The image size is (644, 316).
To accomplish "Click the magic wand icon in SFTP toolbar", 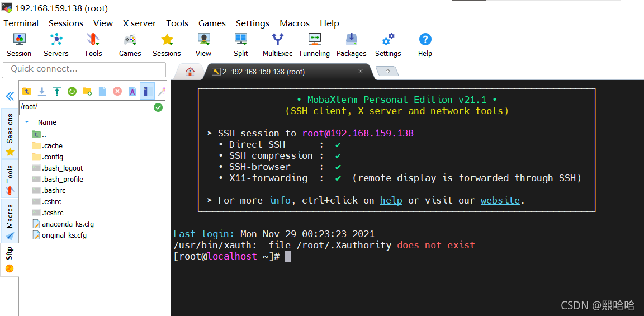I will tap(162, 91).
